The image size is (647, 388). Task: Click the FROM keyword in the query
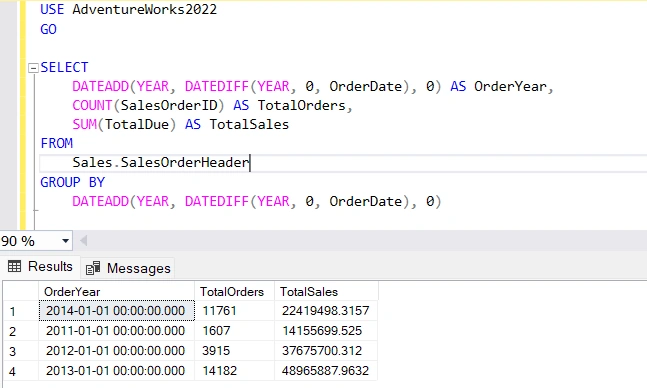[x=57, y=143]
